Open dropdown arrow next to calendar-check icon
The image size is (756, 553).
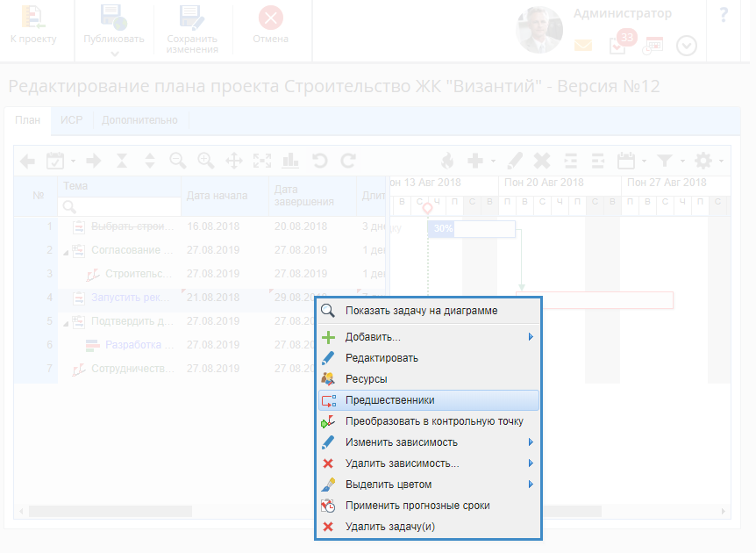tap(73, 161)
